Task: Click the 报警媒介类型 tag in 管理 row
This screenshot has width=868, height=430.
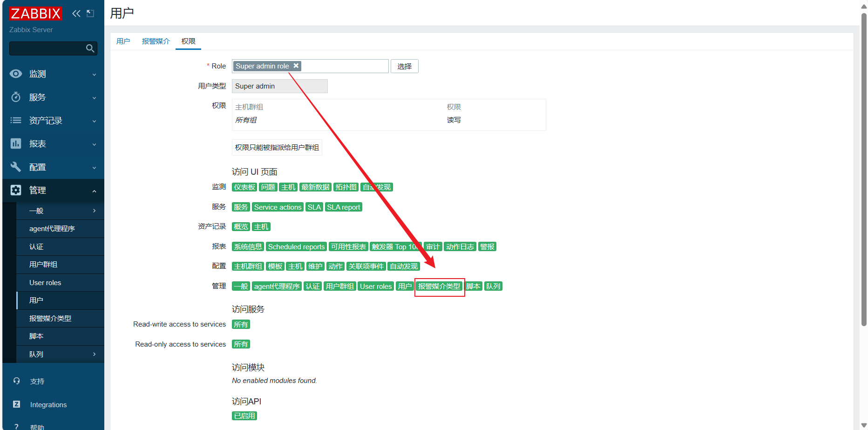Action: click(439, 286)
